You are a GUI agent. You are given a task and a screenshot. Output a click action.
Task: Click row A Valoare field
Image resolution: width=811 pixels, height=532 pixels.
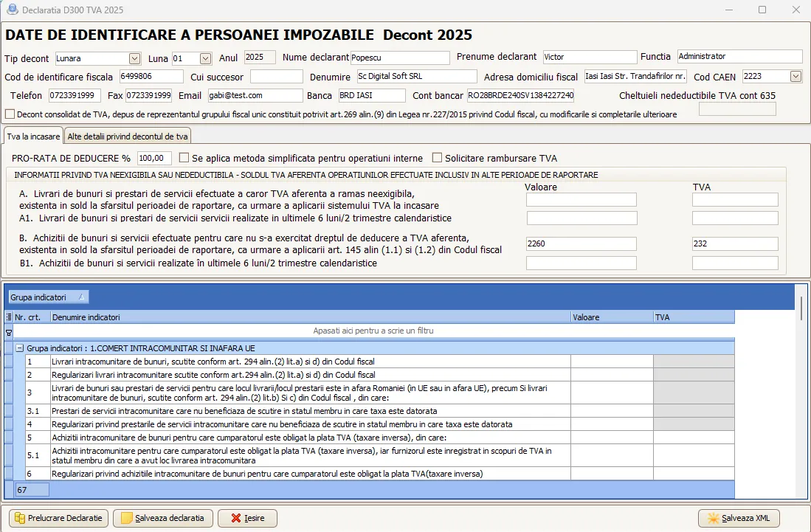(581, 199)
